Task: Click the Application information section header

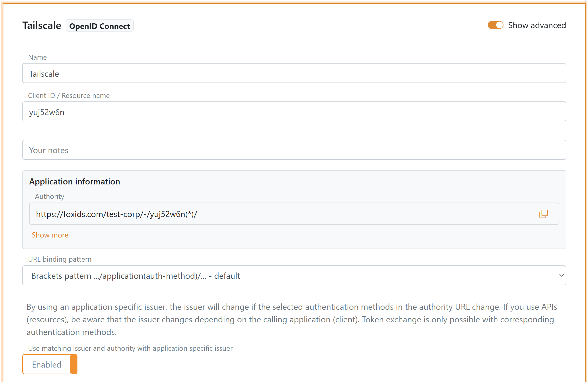Action: click(x=75, y=181)
